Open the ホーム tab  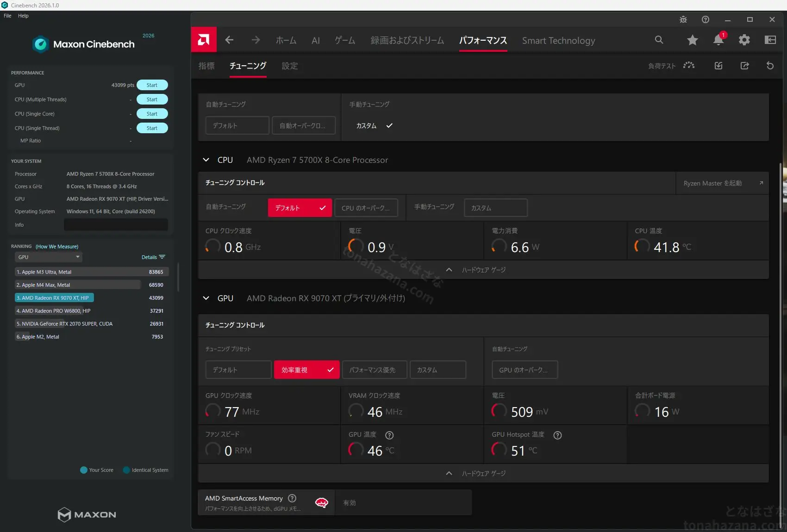[x=286, y=40]
